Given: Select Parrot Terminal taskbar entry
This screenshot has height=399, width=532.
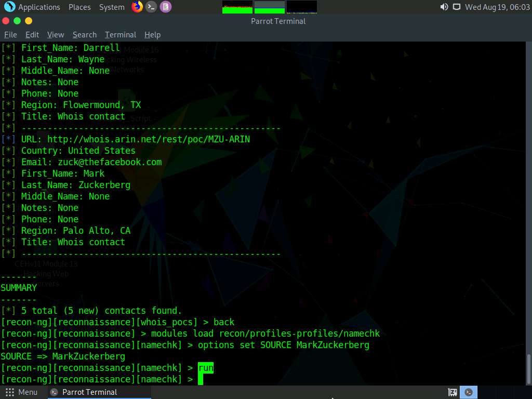Looking at the screenshot, I should (x=98, y=392).
